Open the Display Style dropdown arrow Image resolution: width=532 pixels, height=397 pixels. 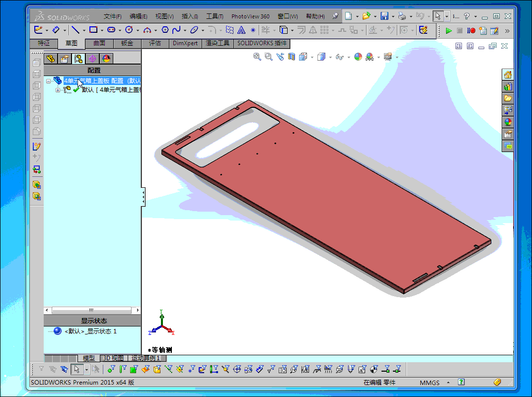pos(330,57)
